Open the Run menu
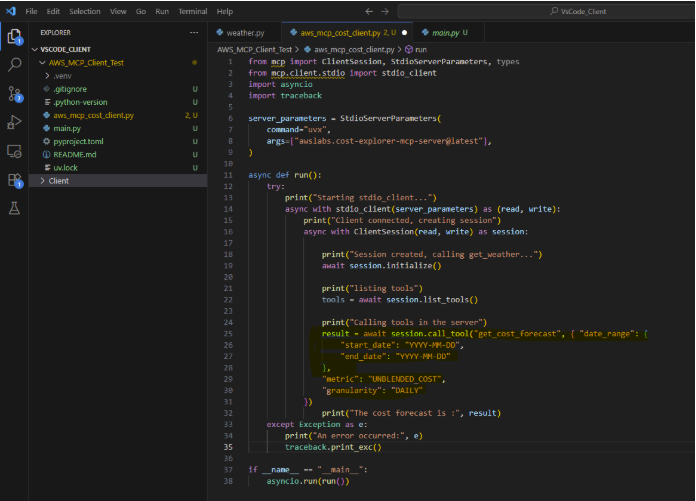This screenshot has width=696, height=501. 162,12
